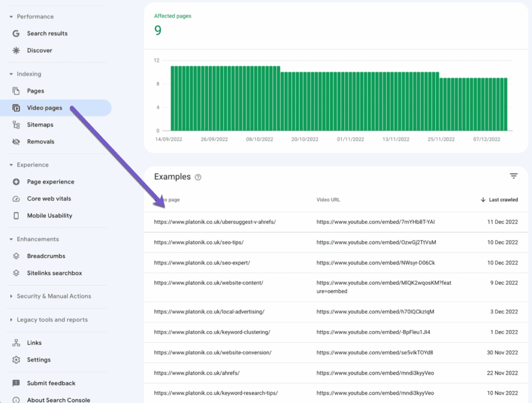Open the ubersuggest-v-ahrefs page row
The width and height of the screenshot is (532, 403).
click(x=215, y=222)
